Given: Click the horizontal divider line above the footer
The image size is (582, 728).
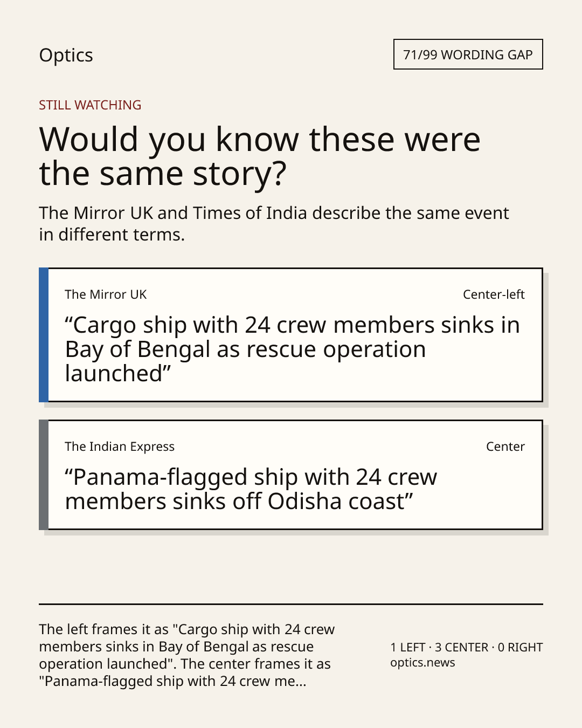Looking at the screenshot, I should coord(291,604).
